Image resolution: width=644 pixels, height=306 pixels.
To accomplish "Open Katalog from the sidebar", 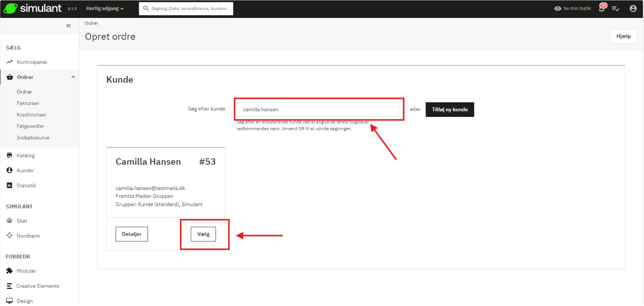I will [25, 155].
